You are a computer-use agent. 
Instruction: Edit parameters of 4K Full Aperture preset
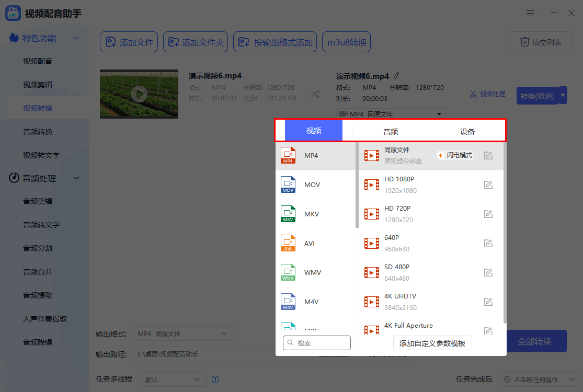click(488, 331)
